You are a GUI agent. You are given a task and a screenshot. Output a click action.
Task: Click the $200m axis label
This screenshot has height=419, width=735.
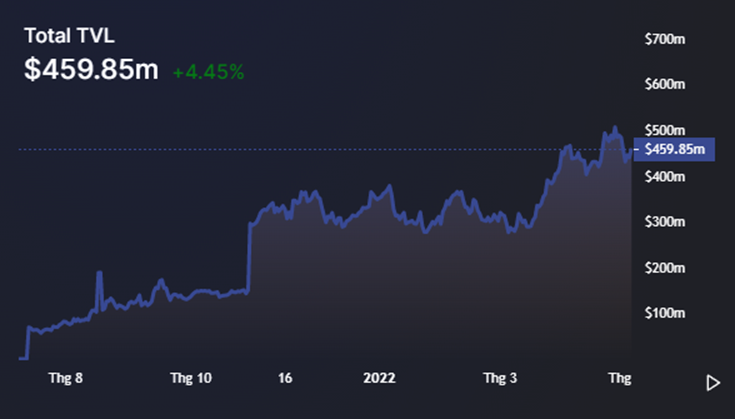[665, 268]
